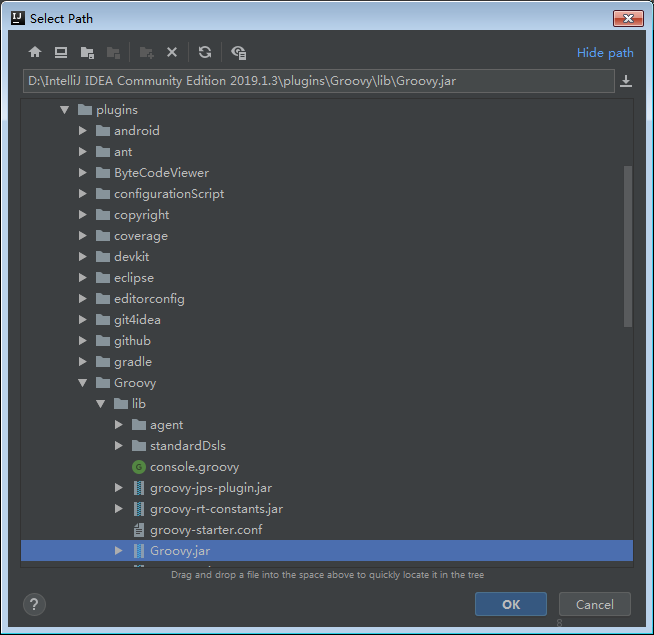The image size is (654, 635).
Task: Collapse the plugins folder
Action: pos(64,110)
